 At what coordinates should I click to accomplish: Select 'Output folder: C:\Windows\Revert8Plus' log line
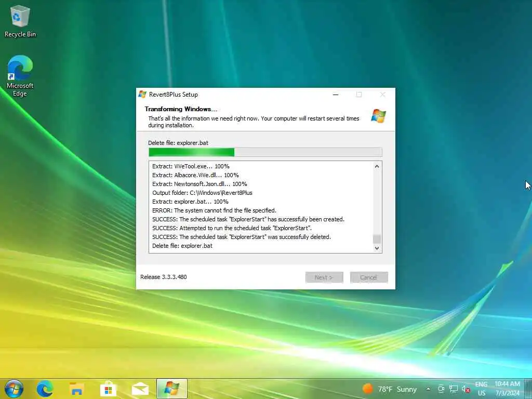pos(202,193)
